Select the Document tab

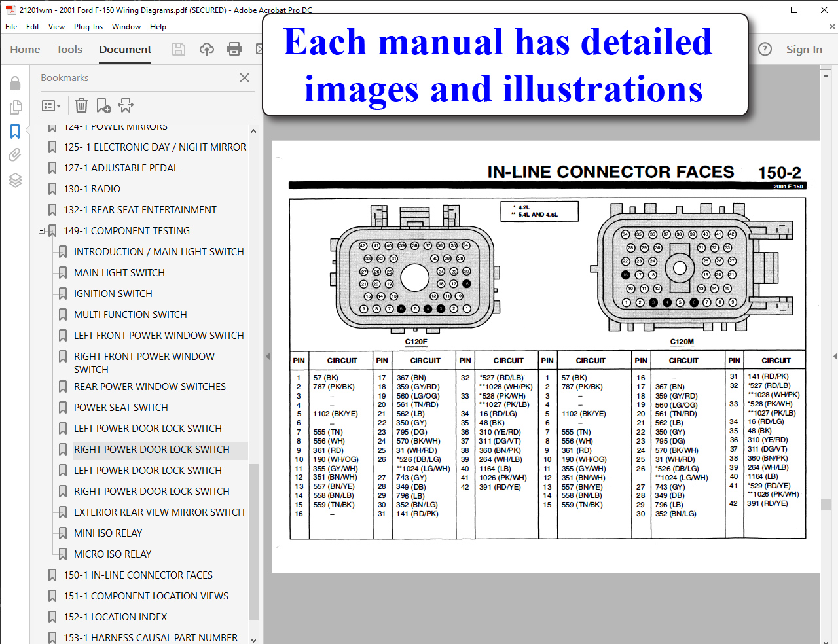(125, 49)
